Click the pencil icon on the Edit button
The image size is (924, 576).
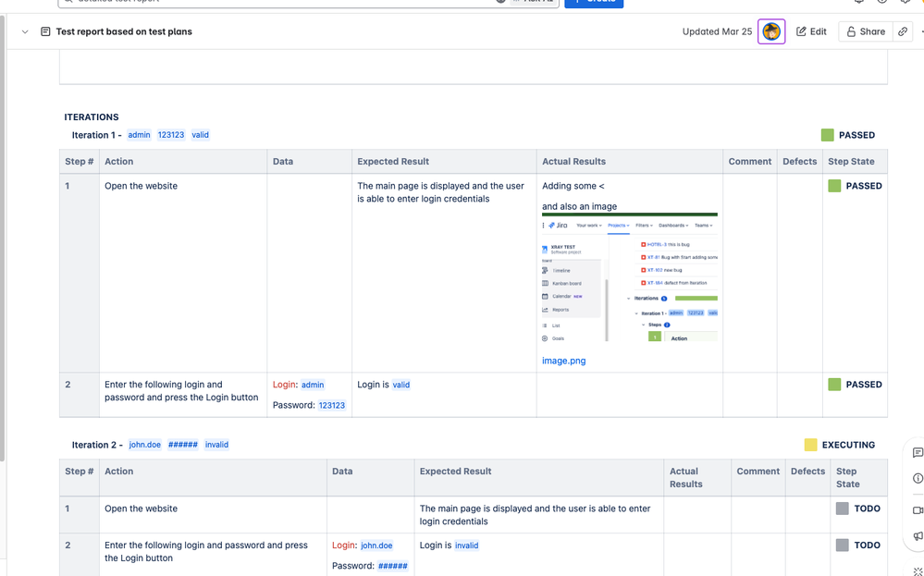click(801, 31)
